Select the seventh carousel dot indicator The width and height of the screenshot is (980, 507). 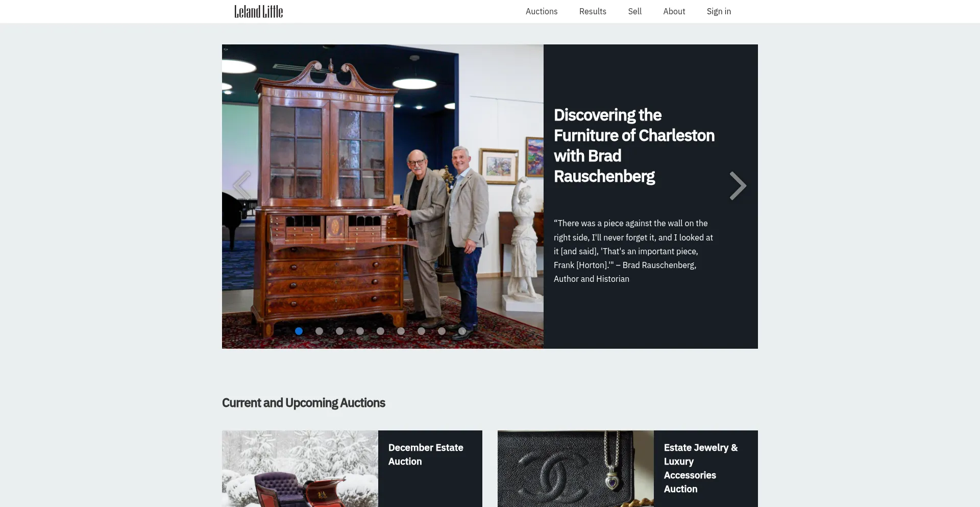421,331
